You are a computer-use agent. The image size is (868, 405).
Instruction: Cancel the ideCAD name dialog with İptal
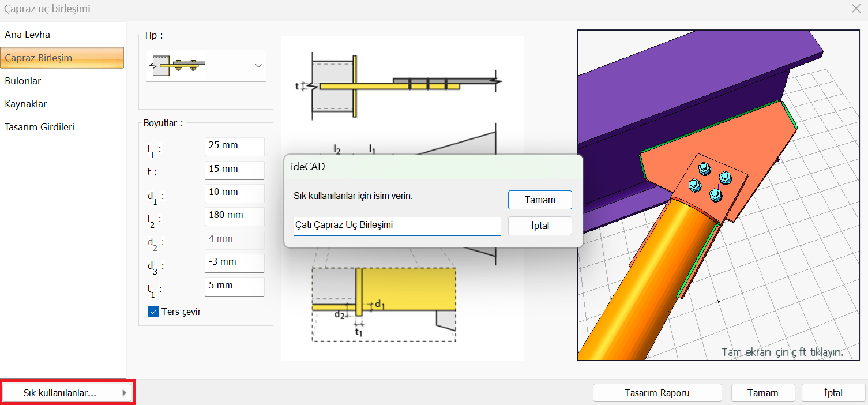(540, 226)
